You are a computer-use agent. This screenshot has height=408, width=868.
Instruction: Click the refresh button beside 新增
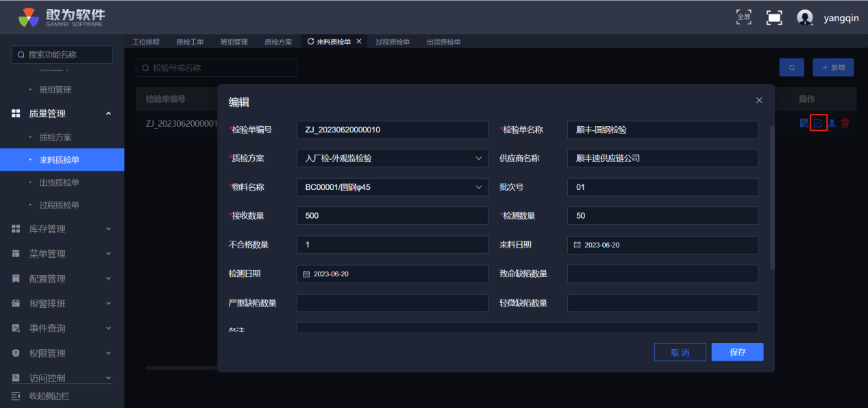[x=792, y=67]
